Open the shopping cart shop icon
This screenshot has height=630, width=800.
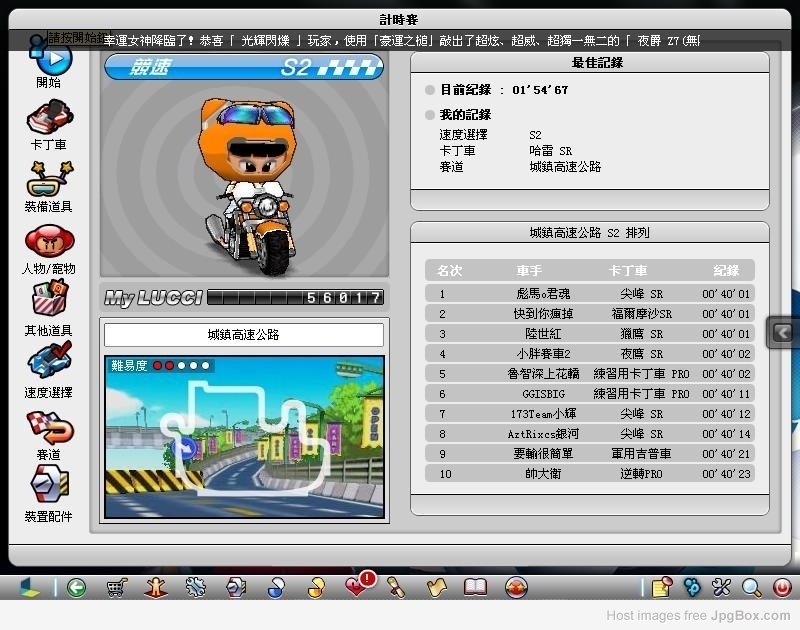116,587
